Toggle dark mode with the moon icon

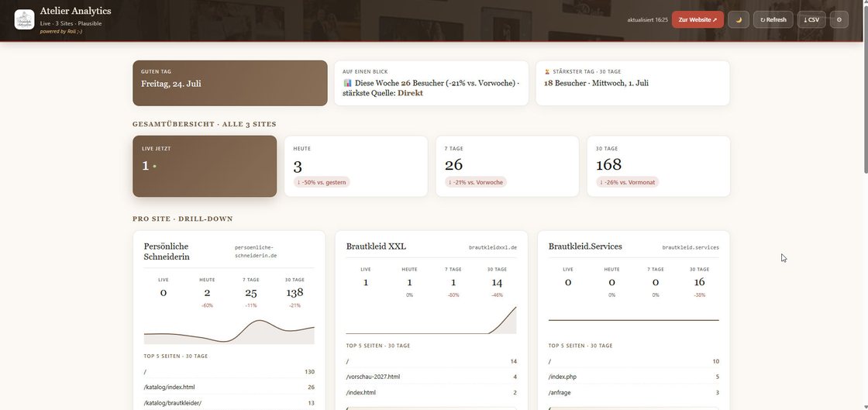(x=739, y=19)
